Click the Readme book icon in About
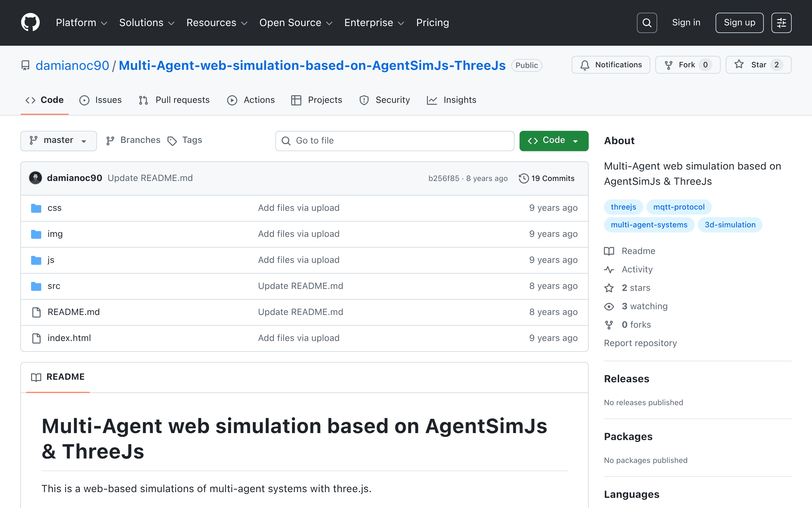 [x=609, y=251]
